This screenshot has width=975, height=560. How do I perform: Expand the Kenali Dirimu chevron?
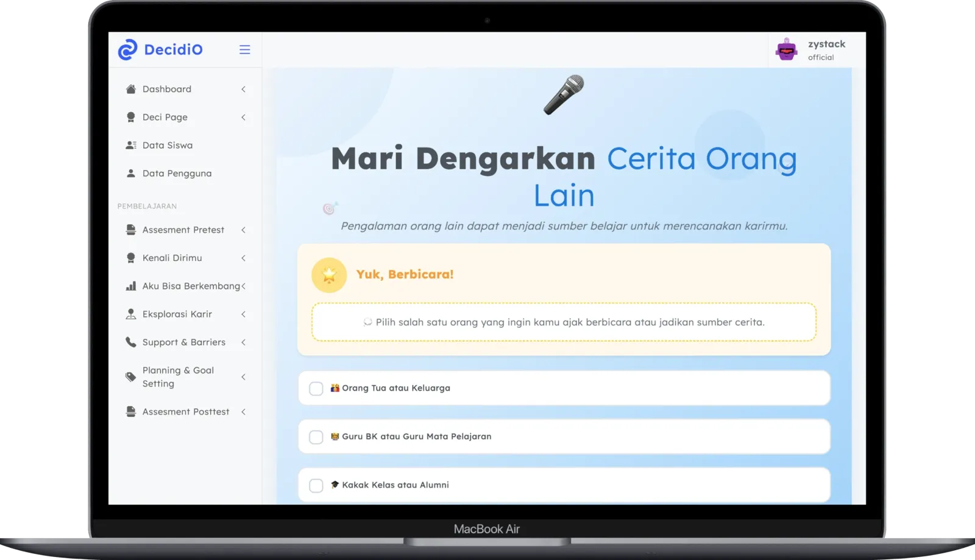coord(243,258)
